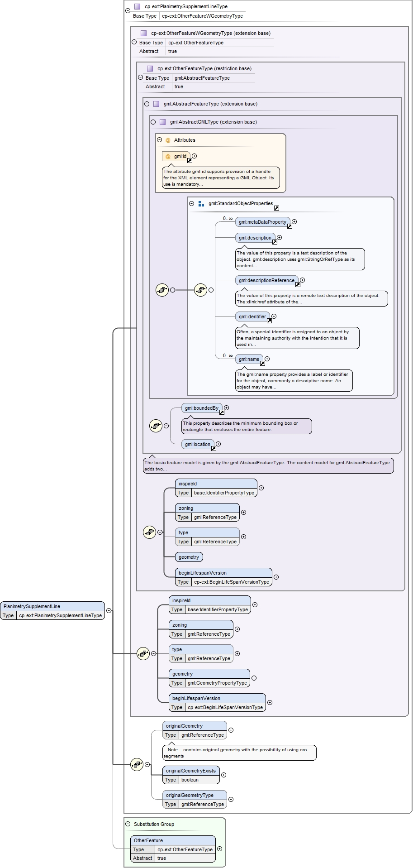
Task: Open cp-ext:OtherFeatureWGeometryType base type link
Action: [x=202, y=16]
